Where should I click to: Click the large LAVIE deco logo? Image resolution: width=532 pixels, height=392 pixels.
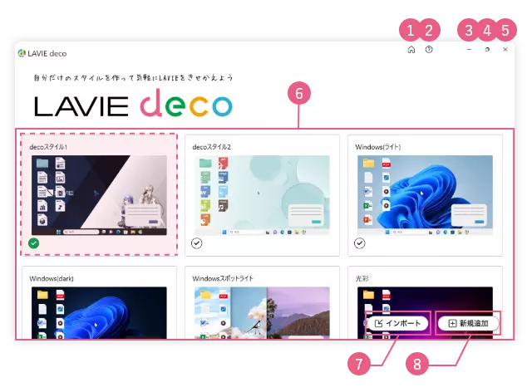pyautogui.click(x=133, y=103)
